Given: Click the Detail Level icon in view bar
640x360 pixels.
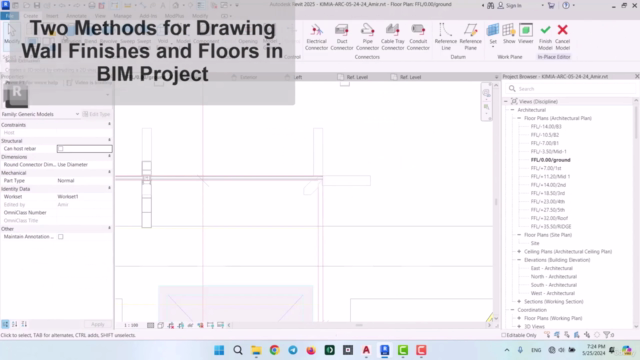Looking at the screenshot, I should (x=151, y=325).
